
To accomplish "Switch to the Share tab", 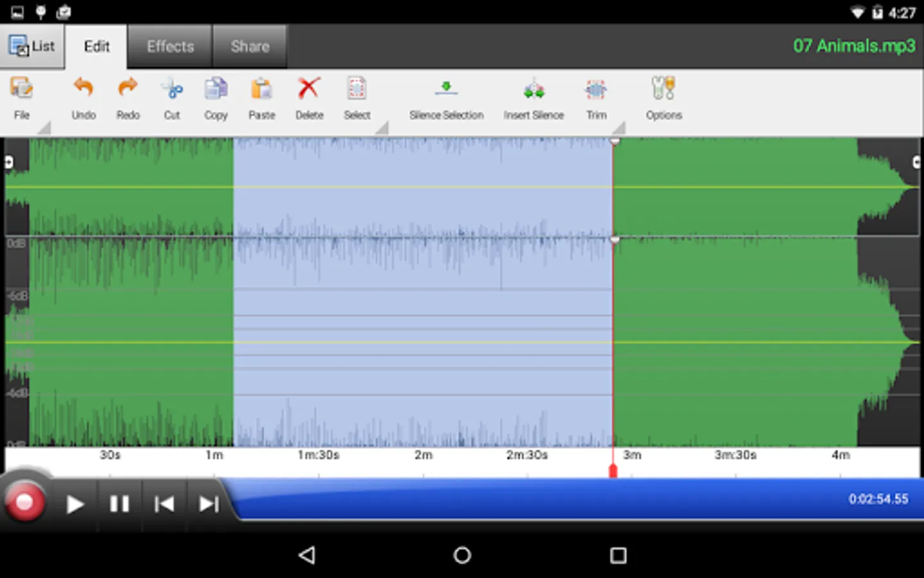I will coord(250,46).
